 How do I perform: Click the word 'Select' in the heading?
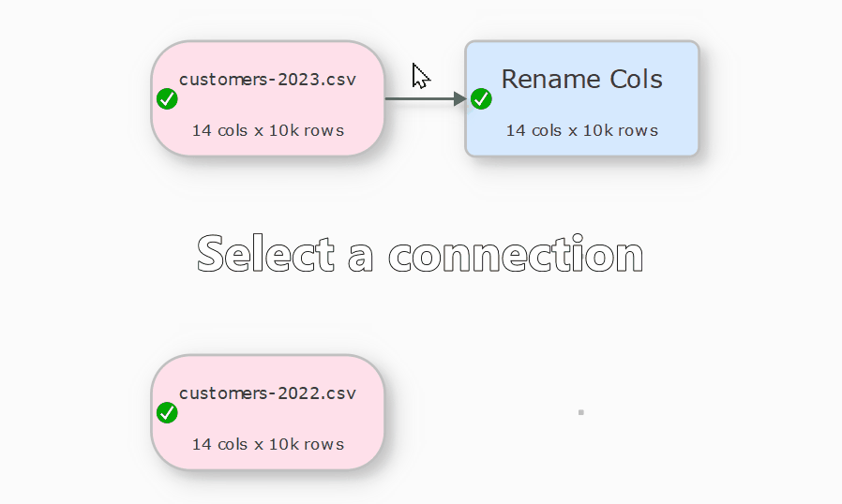pos(265,255)
